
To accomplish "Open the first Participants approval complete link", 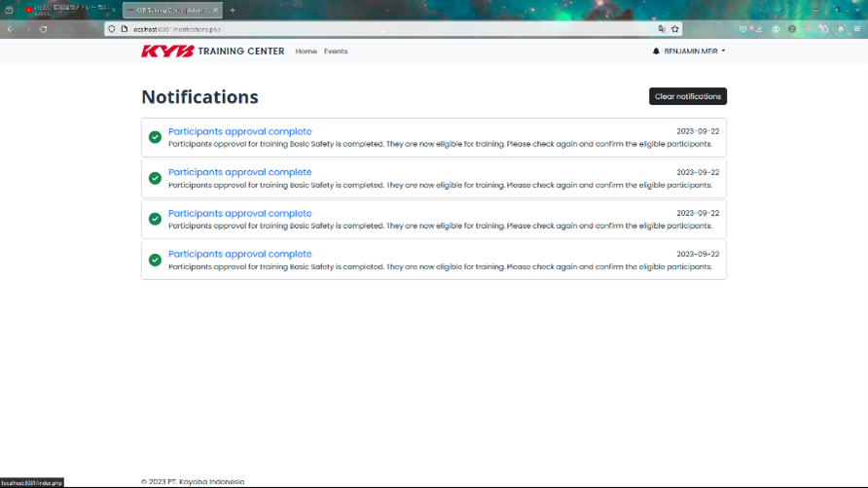I will pos(239,131).
